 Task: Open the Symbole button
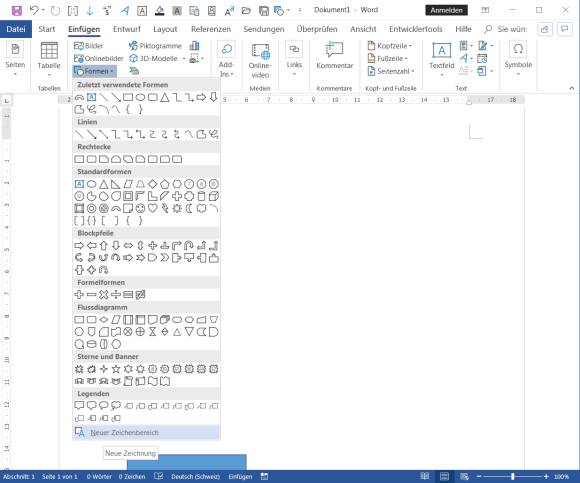point(518,58)
